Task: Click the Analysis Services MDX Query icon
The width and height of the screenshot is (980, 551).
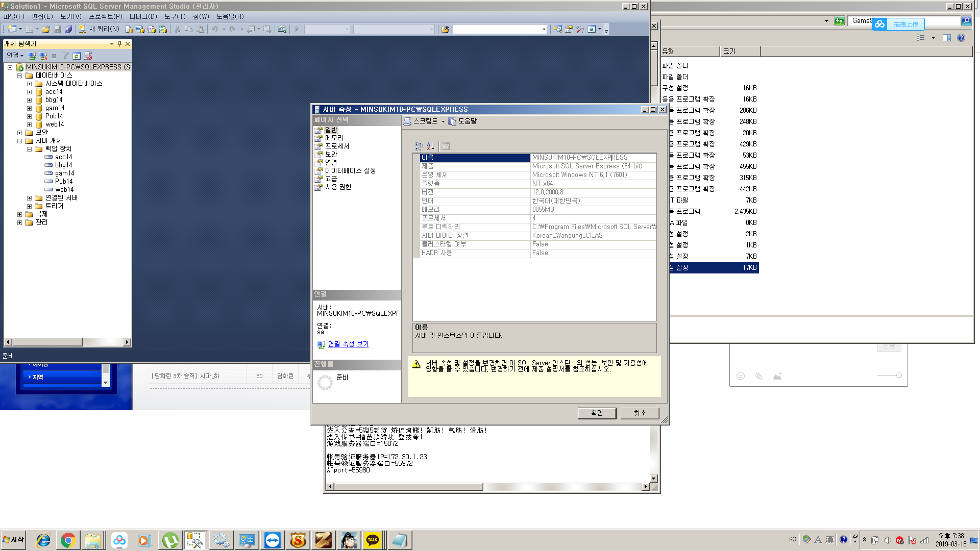Action: coord(140,29)
